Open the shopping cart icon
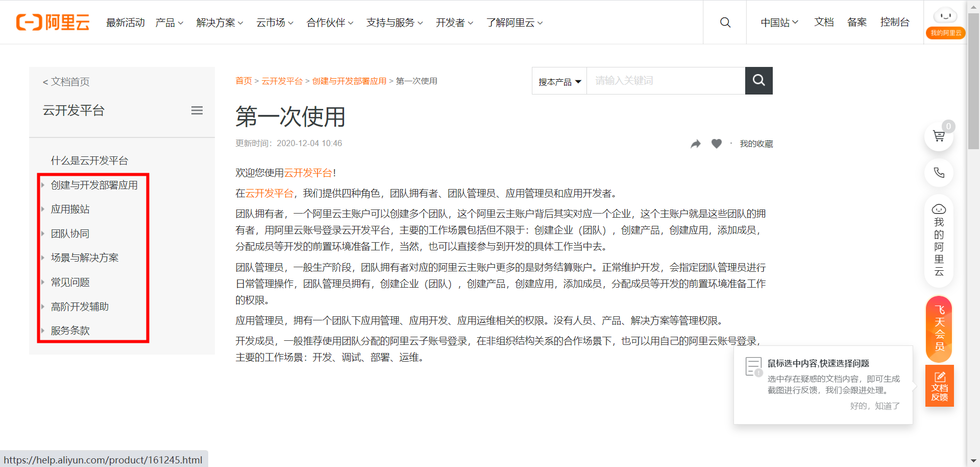 tap(939, 136)
